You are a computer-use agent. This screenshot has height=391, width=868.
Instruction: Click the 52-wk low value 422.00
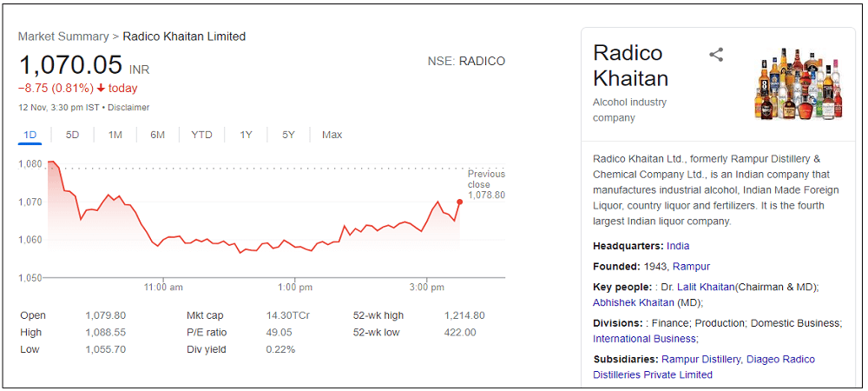click(x=460, y=333)
